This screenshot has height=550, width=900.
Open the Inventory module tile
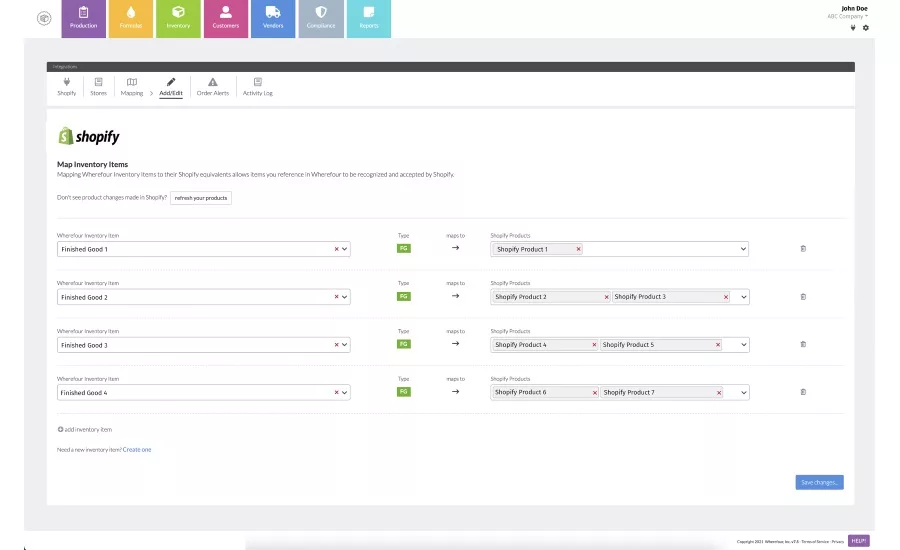click(179, 19)
